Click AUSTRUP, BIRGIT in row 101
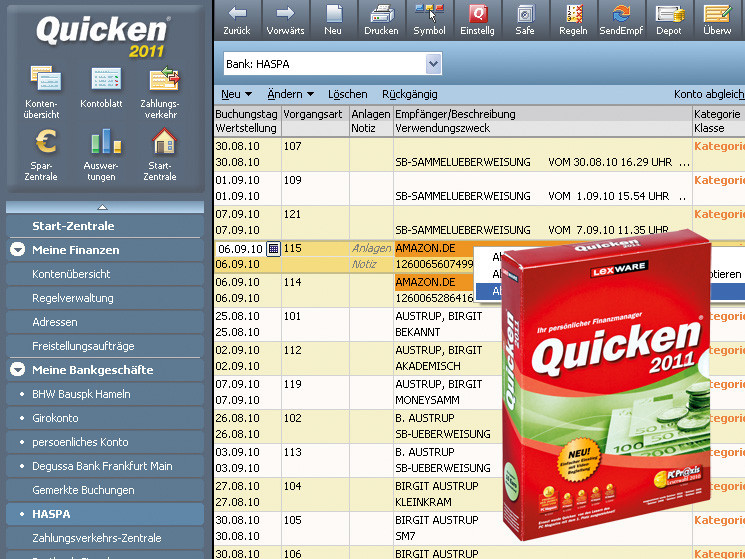Viewport: 745px width, 559px height. point(439,316)
